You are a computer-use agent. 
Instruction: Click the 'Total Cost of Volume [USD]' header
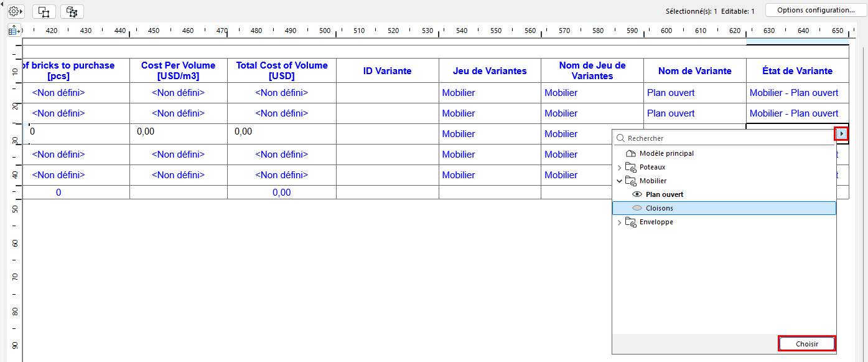[x=281, y=70]
